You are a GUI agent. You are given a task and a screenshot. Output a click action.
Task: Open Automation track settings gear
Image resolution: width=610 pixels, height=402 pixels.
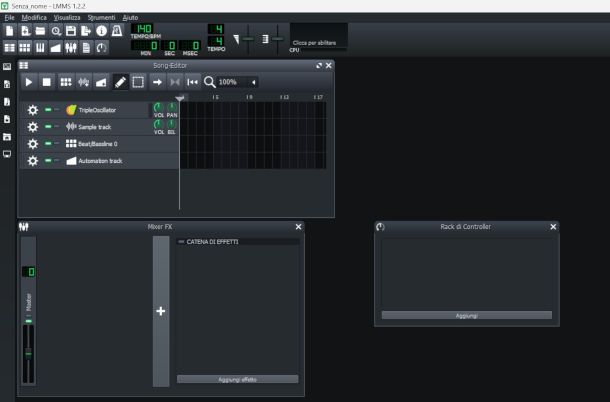coord(33,161)
